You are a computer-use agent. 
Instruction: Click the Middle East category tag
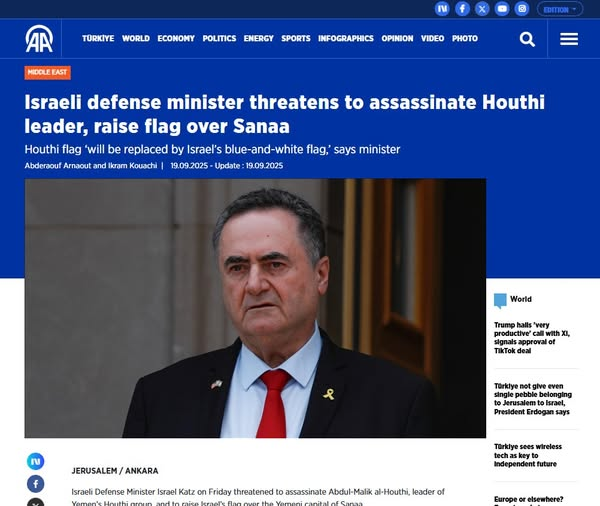click(x=47, y=73)
